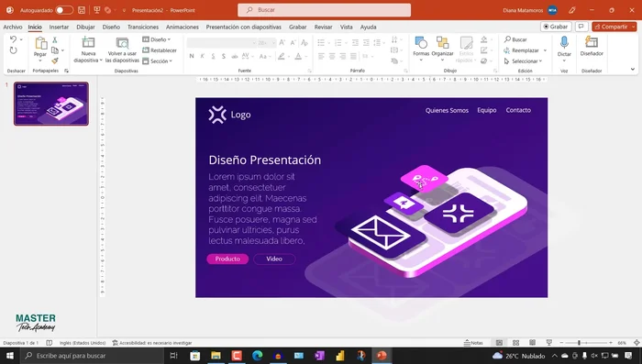Click Fit slide to window icon

pos(636,343)
